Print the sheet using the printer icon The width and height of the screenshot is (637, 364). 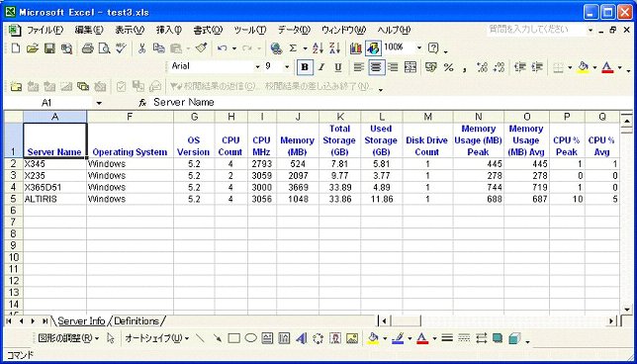[x=87, y=48]
